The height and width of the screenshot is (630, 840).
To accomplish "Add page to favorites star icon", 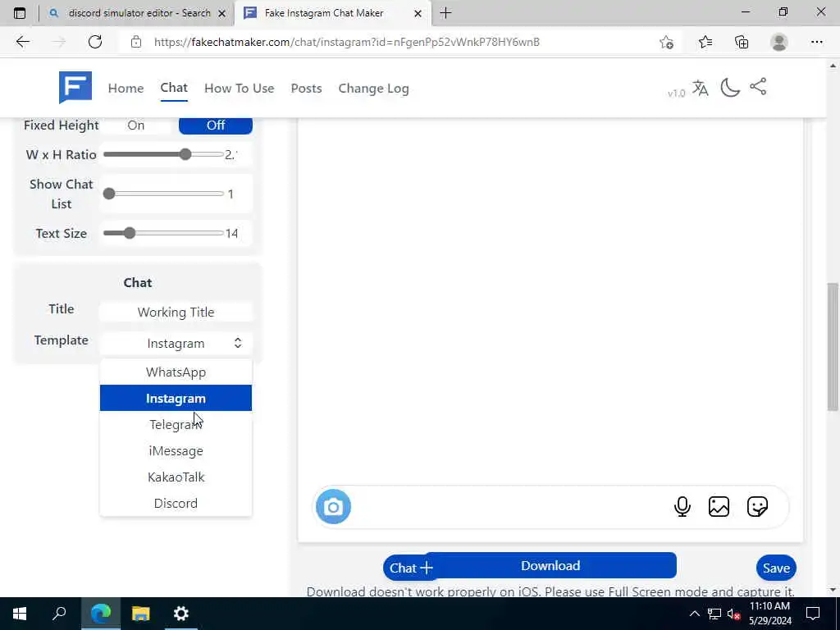I will click(666, 42).
